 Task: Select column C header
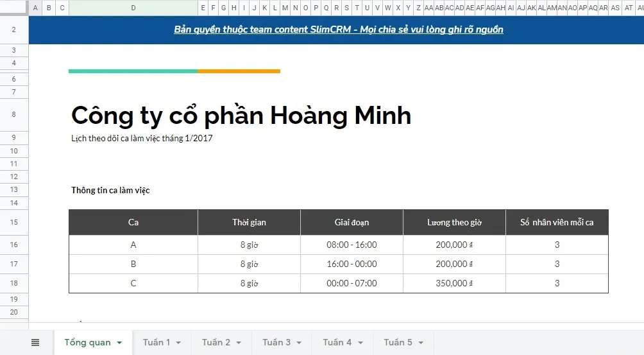[x=62, y=8]
